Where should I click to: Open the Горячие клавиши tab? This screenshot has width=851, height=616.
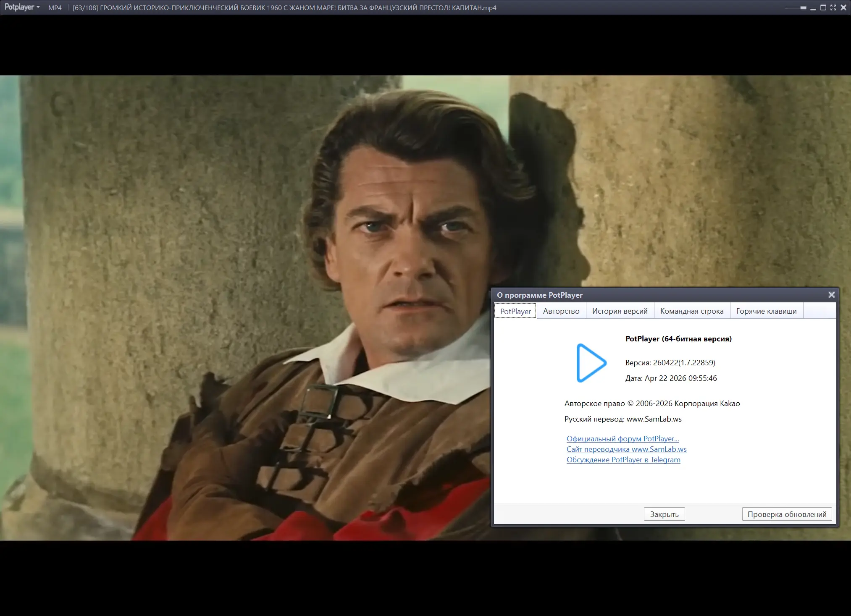(766, 311)
